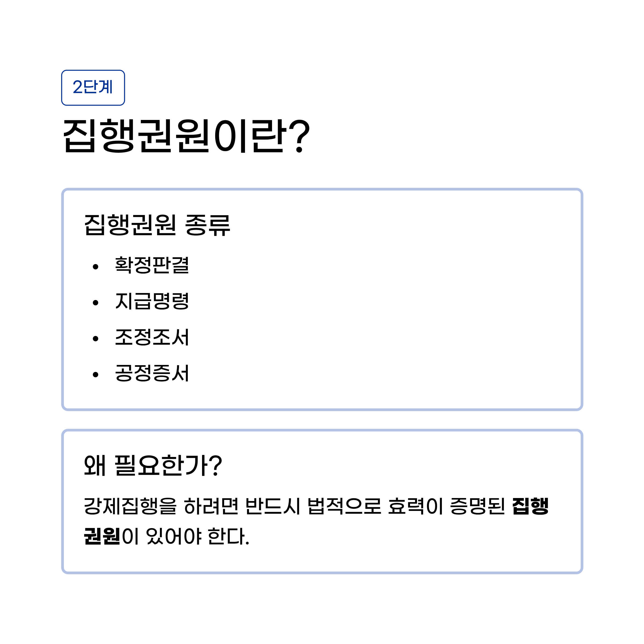Viewport: 644px width, 644px height.
Task: Click the 있어야 한다. sentence ending
Action: point(198,536)
